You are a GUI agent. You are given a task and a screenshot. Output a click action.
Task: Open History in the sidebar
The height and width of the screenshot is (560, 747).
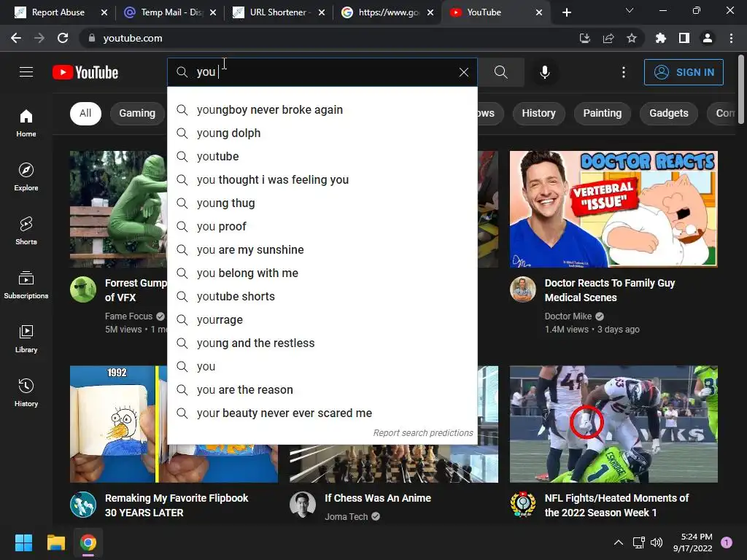26,392
